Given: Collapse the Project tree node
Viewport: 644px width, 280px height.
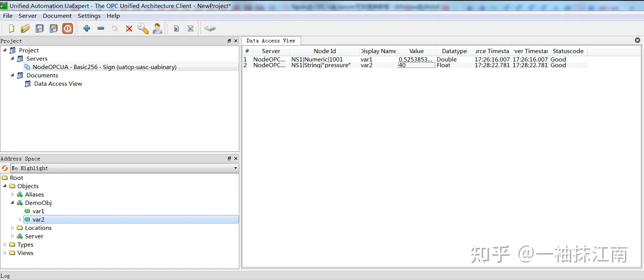Looking at the screenshot, I should coord(5,50).
